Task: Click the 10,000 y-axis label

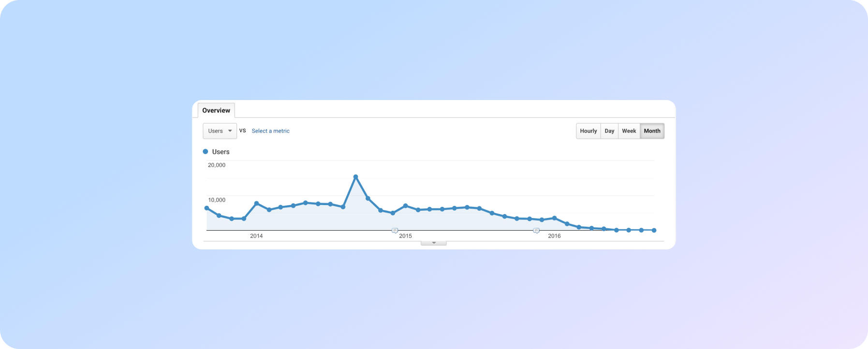Action: [x=217, y=200]
